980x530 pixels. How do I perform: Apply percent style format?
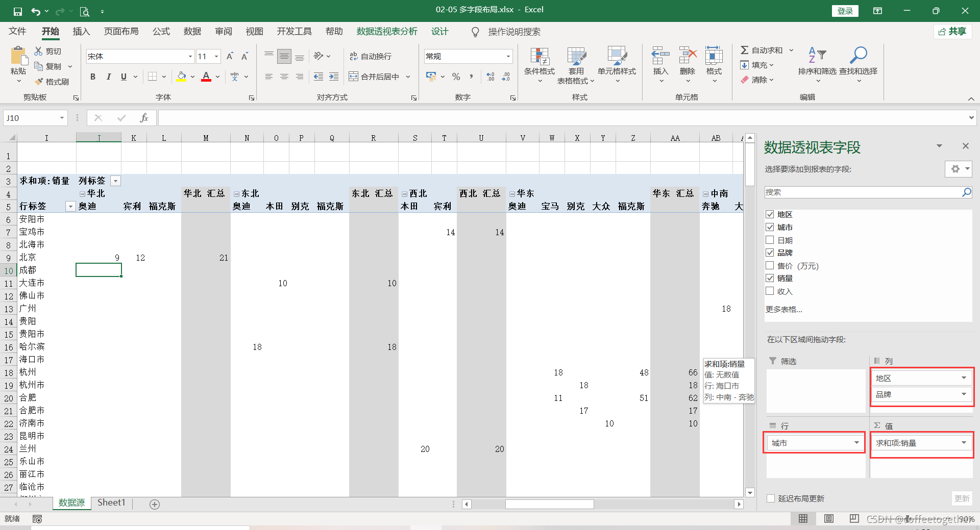tap(456, 77)
